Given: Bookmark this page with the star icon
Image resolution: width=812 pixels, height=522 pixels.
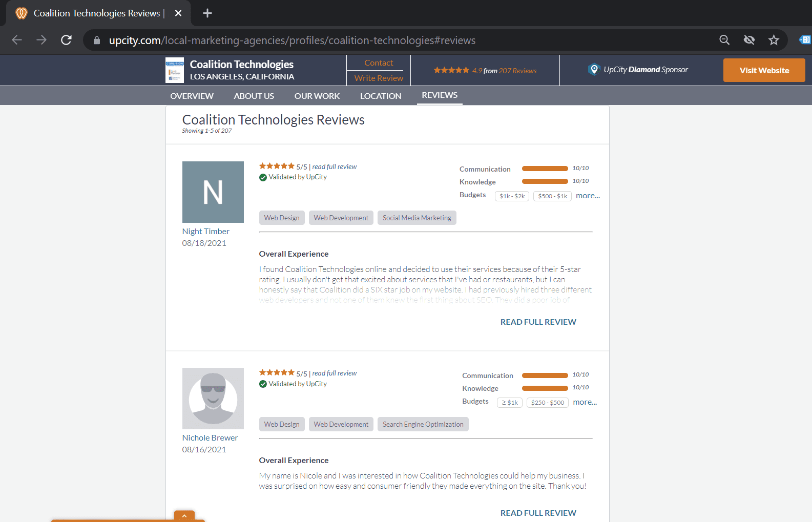Looking at the screenshot, I should coord(774,40).
